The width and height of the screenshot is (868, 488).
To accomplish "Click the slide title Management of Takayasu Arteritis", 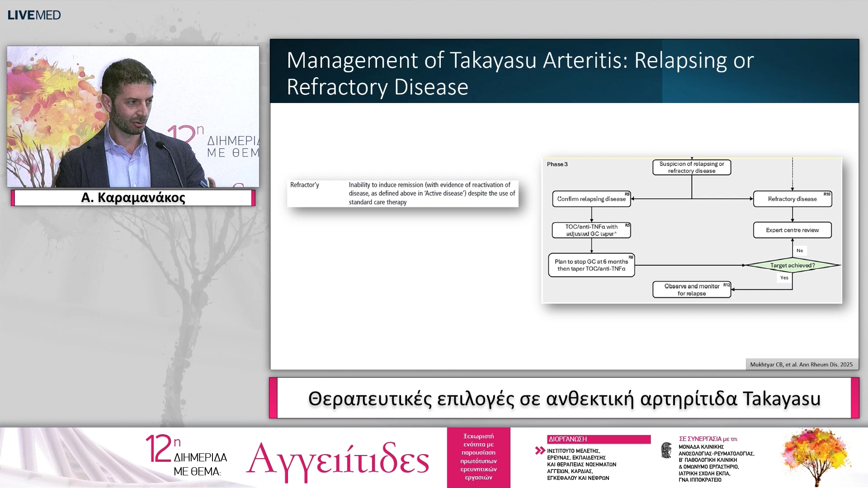I will (520, 73).
